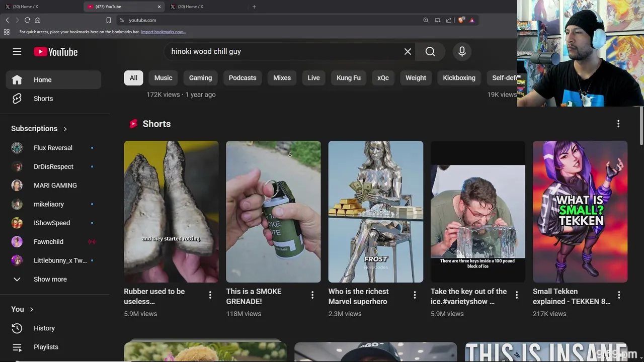The image size is (644, 362).
Task: Expand the Subscriptions section chevron
Action: [x=65, y=129]
